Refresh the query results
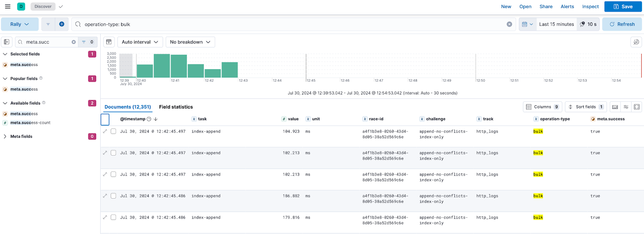 [622, 24]
